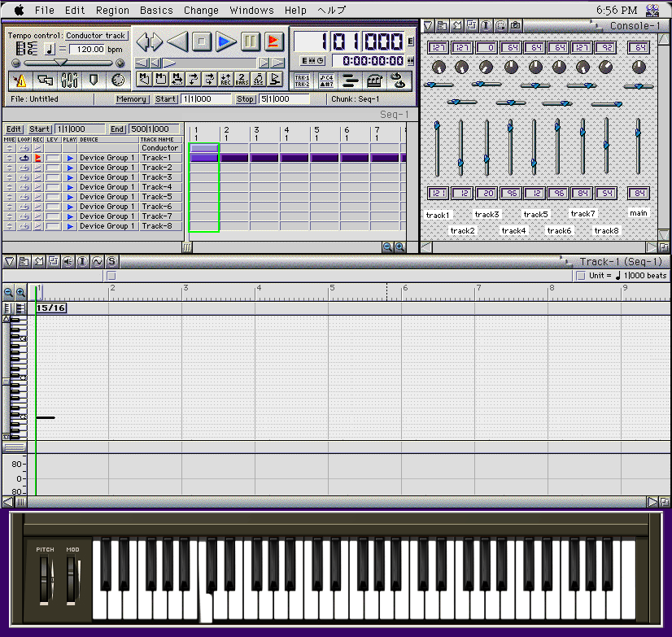Toggle loop for Track-2

[x=24, y=168]
